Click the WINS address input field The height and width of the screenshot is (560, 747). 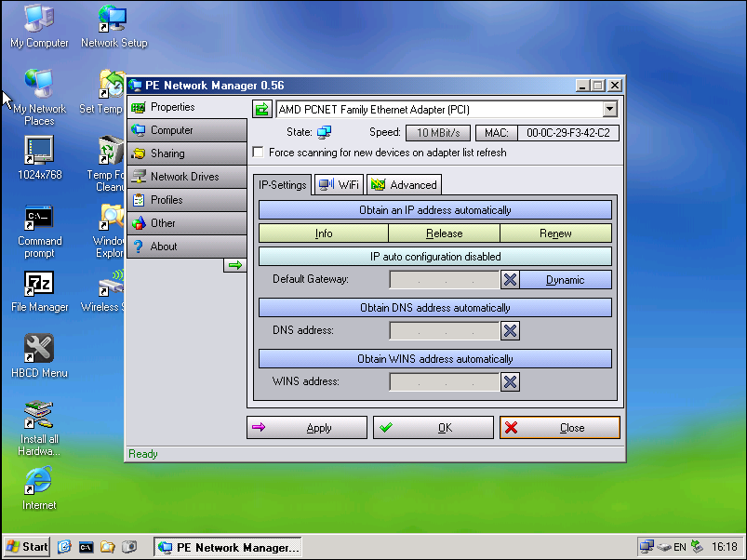click(x=445, y=381)
